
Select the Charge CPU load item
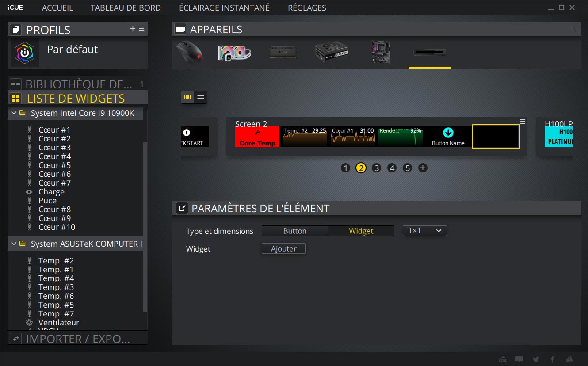coord(51,192)
